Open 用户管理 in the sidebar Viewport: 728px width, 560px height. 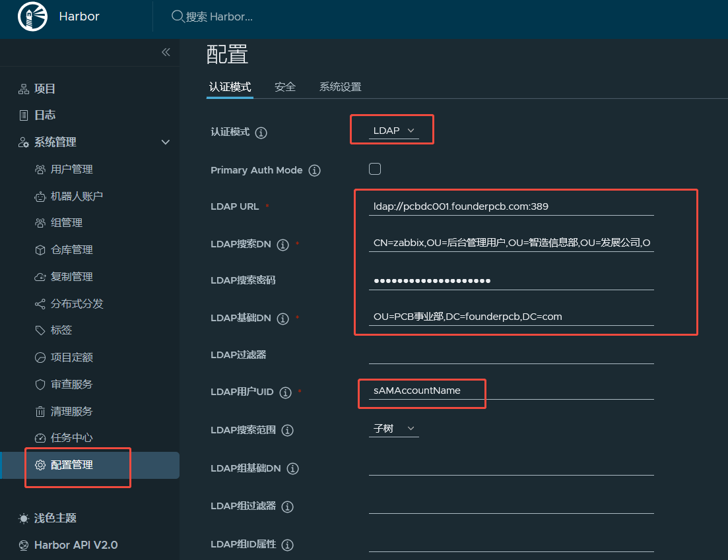(71, 170)
